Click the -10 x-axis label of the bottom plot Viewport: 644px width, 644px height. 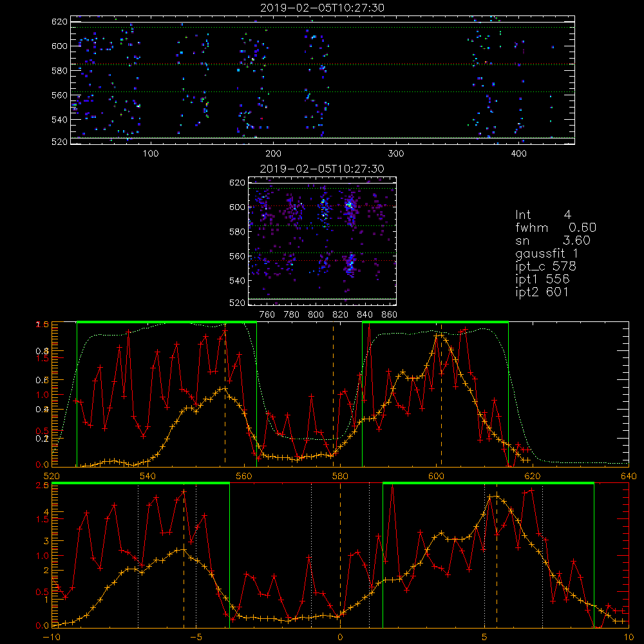tap(52, 638)
